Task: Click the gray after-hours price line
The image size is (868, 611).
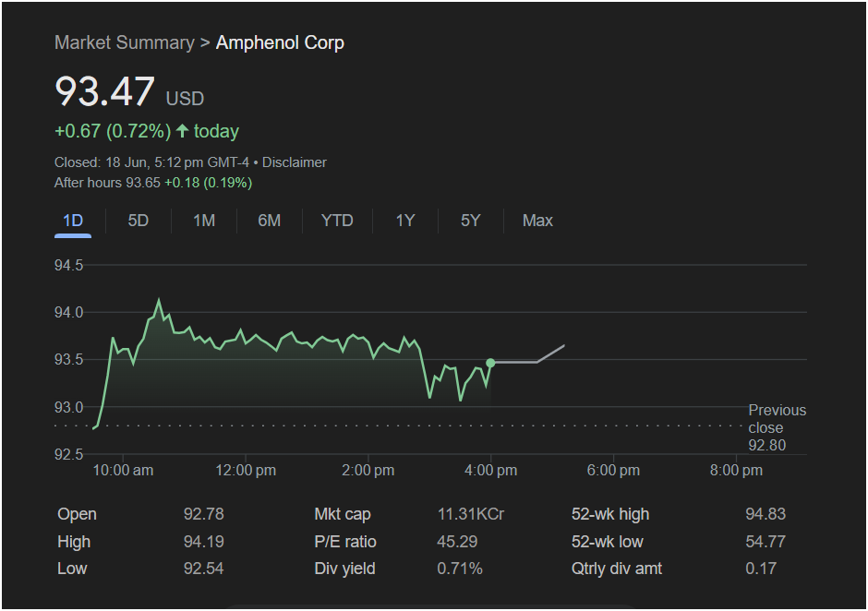Action: point(529,363)
